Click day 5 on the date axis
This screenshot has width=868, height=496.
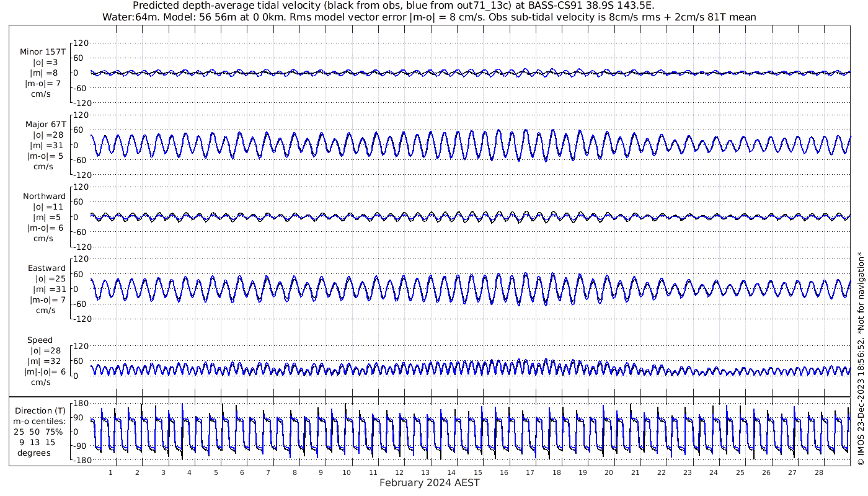click(x=215, y=472)
